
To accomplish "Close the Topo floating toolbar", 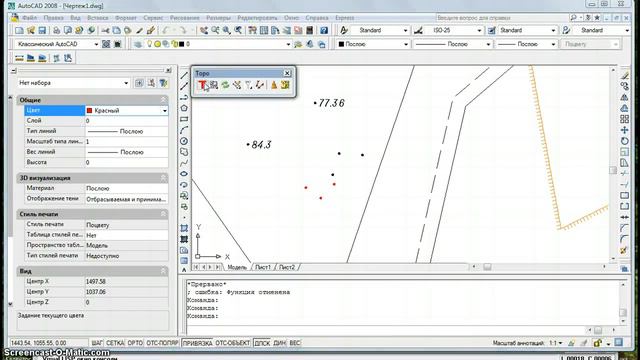I will [287, 73].
